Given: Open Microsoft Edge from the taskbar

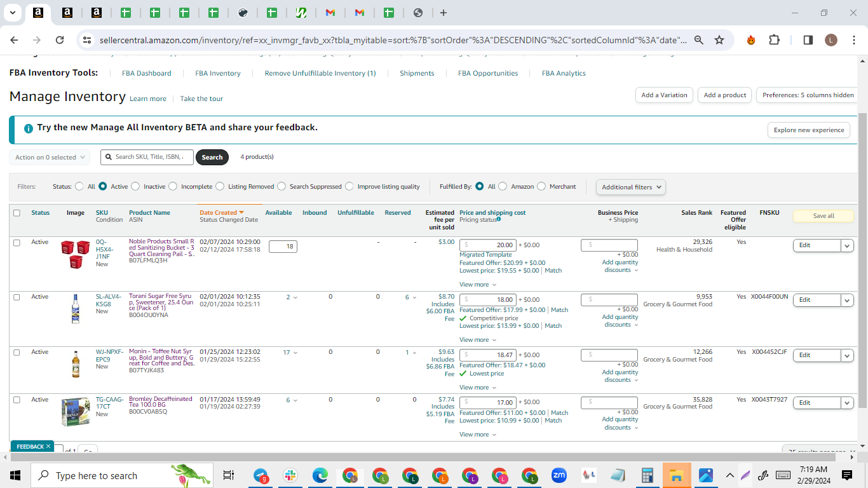Looking at the screenshot, I should point(320,475).
